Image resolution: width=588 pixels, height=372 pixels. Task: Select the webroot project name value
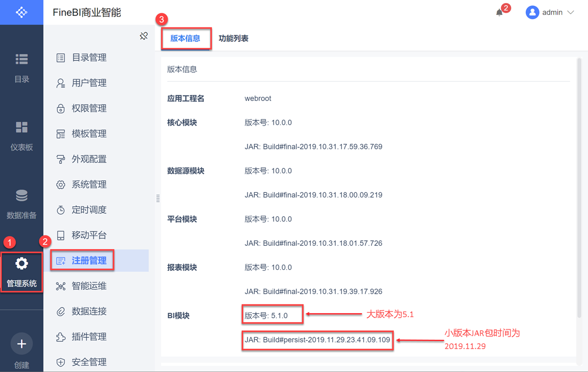(x=258, y=98)
